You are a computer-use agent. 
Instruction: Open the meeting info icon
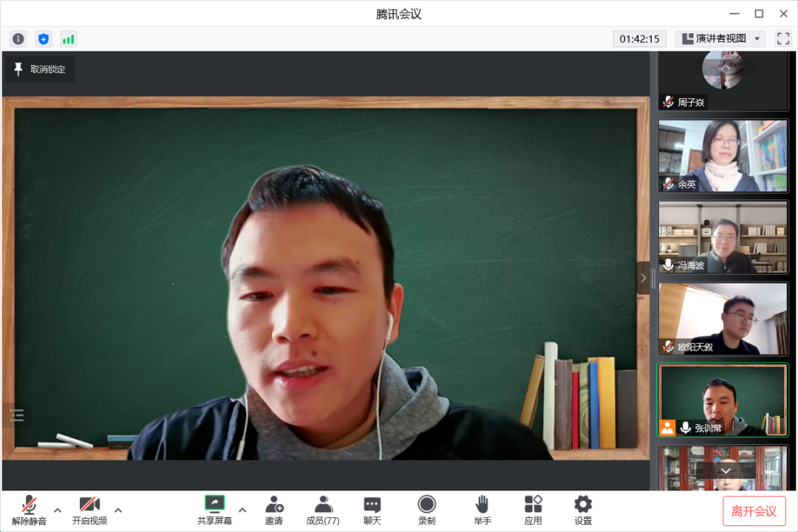coord(18,38)
